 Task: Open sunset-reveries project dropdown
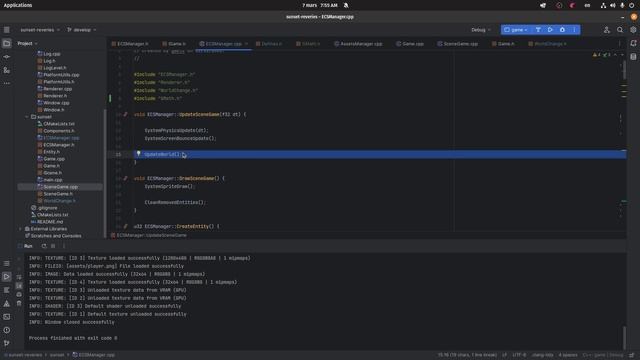(40, 30)
